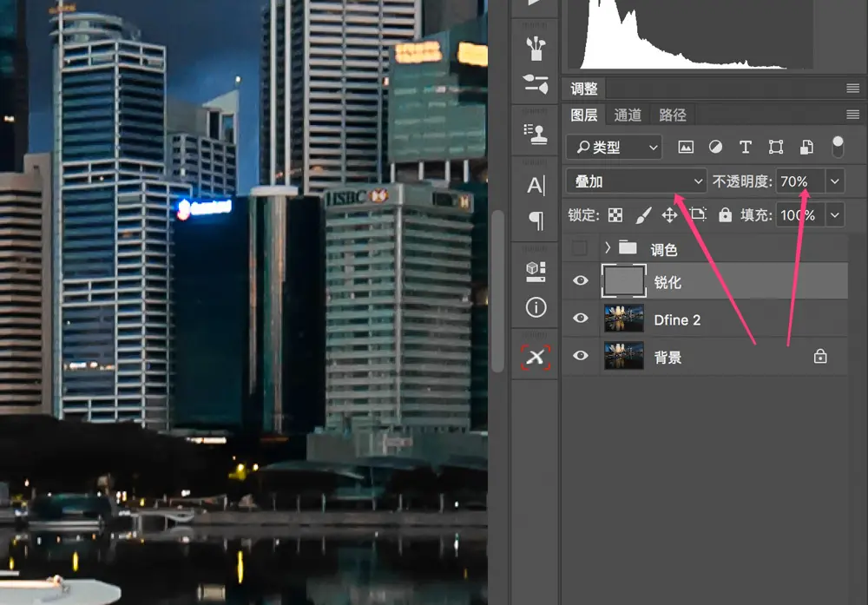868x605 pixels.
Task: Show the 调色 group visibility box
Action: tap(580, 248)
